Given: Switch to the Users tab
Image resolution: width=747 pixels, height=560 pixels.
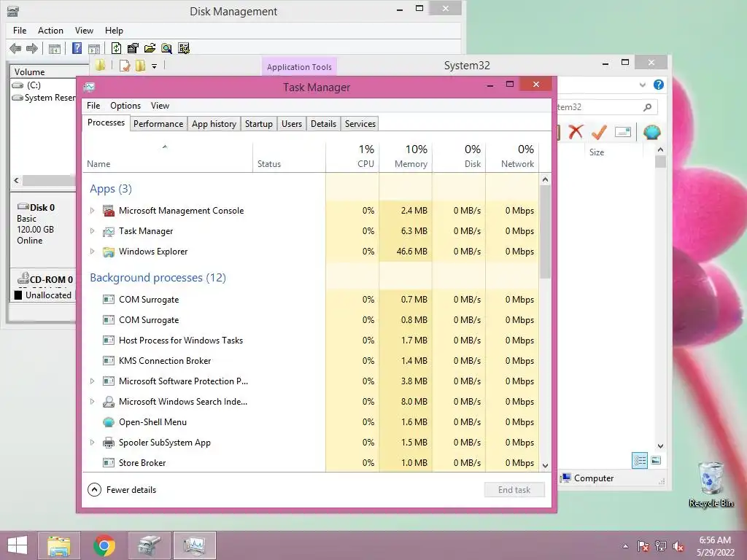Looking at the screenshot, I should click(x=292, y=124).
